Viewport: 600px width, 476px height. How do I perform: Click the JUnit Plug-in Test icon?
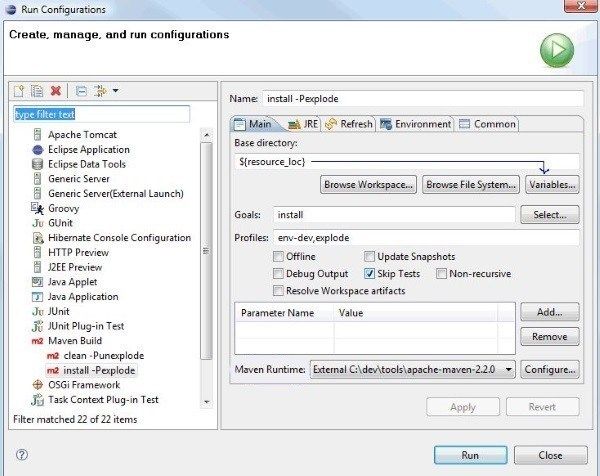coord(38,326)
